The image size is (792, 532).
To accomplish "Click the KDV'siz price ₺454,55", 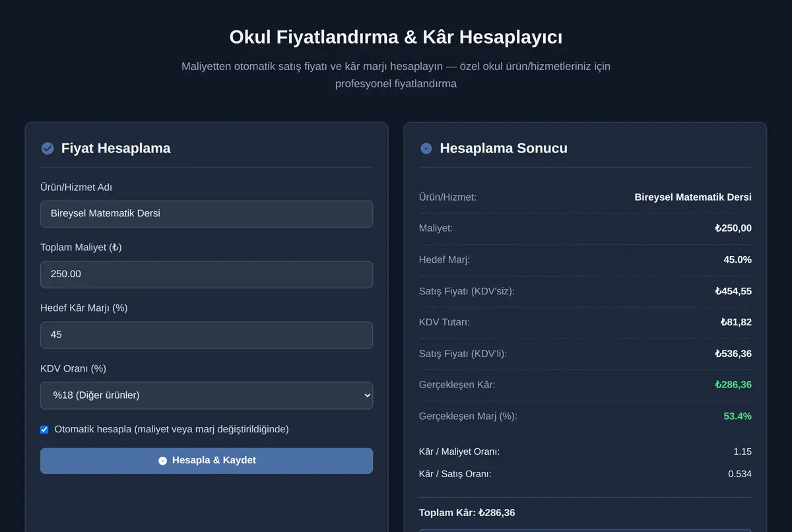I will (733, 291).
